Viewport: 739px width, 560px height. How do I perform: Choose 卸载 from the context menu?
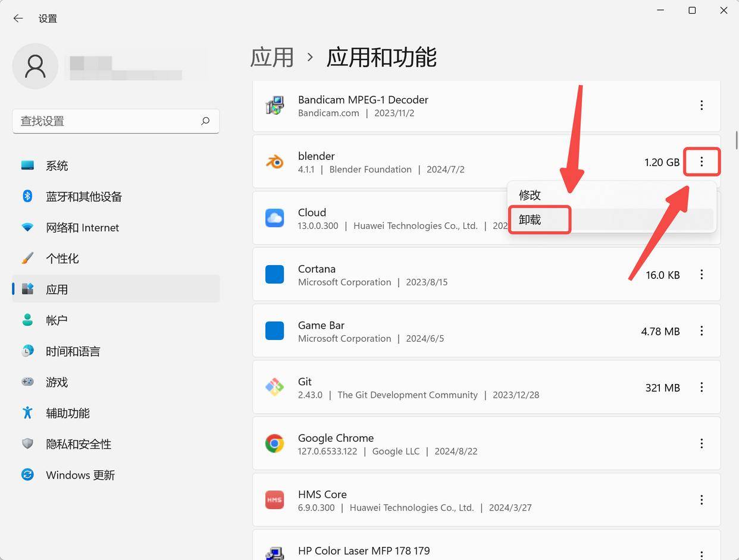(612, 220)
